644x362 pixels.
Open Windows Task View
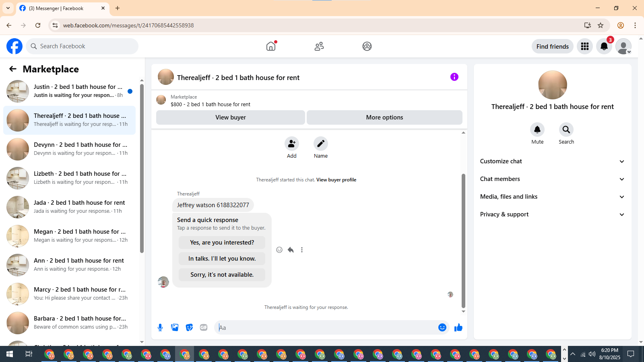[x=29, y=354]
